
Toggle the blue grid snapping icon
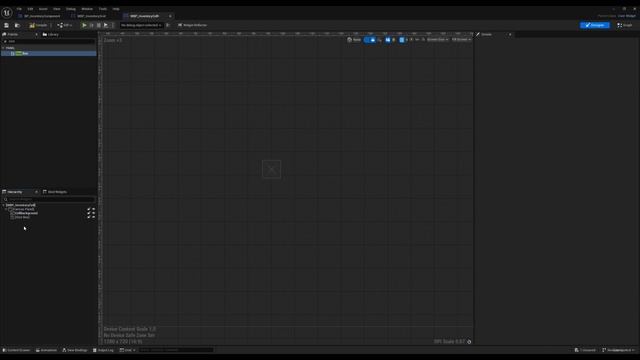pos(402,40)
